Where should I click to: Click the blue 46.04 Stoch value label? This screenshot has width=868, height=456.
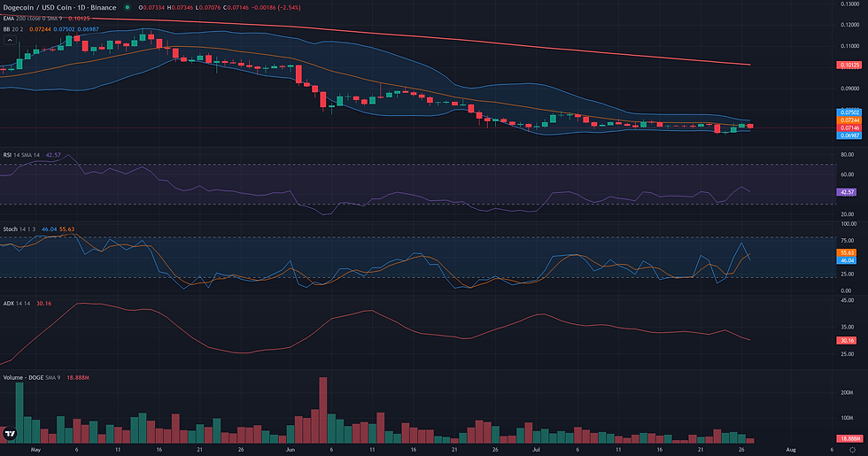847,260
